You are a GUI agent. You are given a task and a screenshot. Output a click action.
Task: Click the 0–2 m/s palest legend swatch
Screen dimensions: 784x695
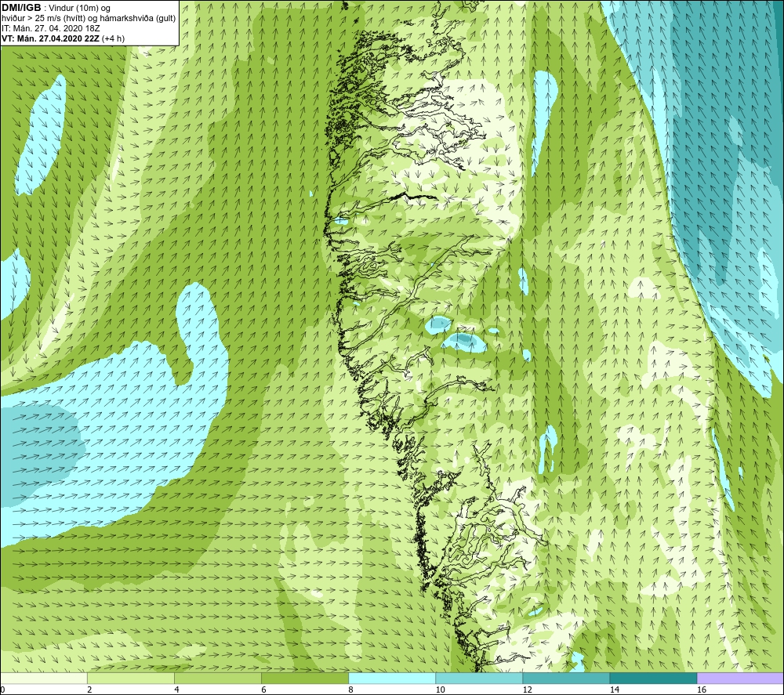click(x=44, y=678)
